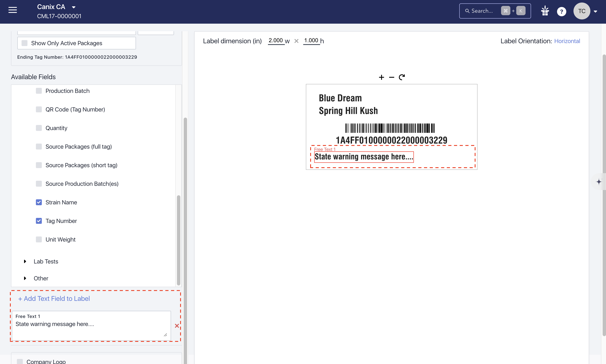Check the Production Batch field
This screenshot has width=606, height=364.
(x=39, y=91)
